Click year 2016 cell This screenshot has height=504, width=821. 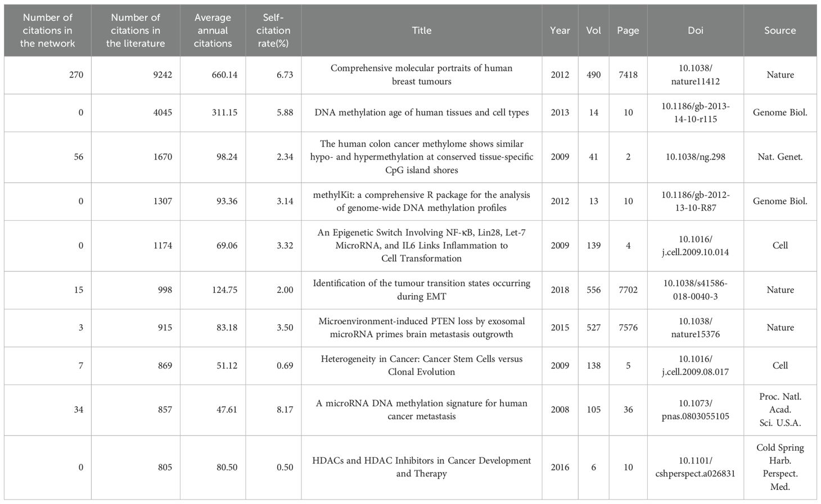[x=560, y=467]
